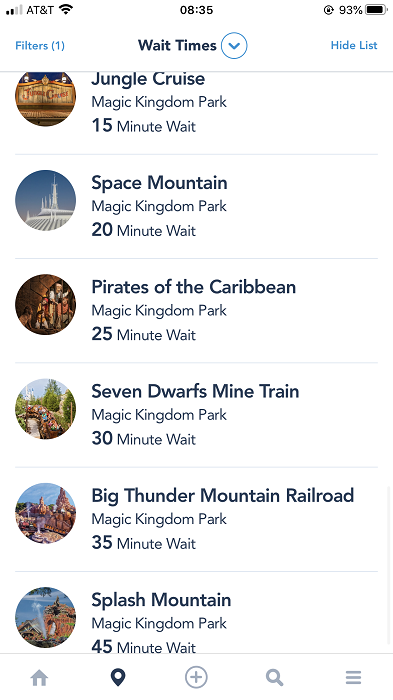393x700 pixels.
Task: Open Space Mountain thumbnail image
Action: [46, 200]
